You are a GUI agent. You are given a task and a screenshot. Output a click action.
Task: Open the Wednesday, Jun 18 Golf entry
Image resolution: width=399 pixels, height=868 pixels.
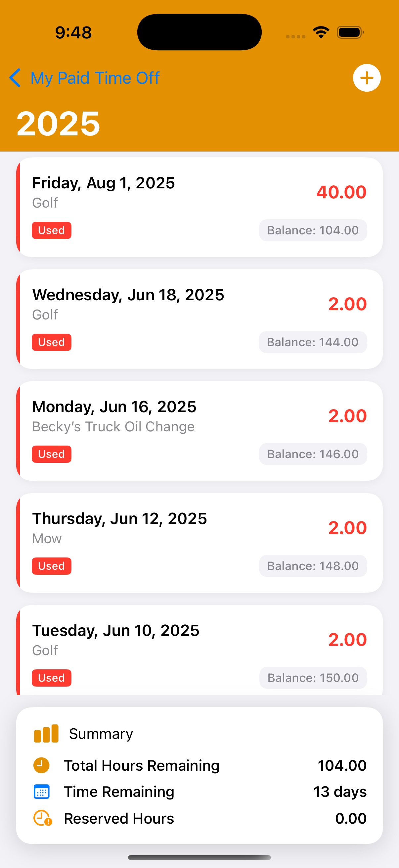(x=199, y=319)
